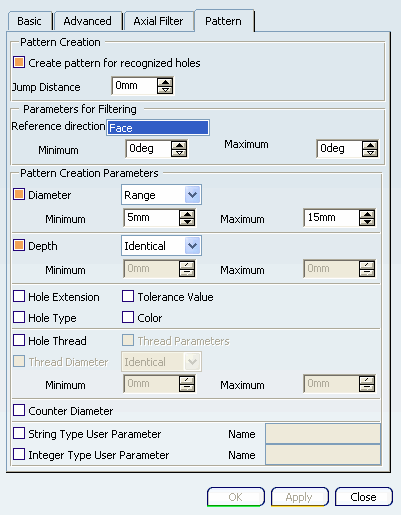401x515 pixels.
Task: Increase Jump Distance with up spinner arrow
Action: [165, 82]
